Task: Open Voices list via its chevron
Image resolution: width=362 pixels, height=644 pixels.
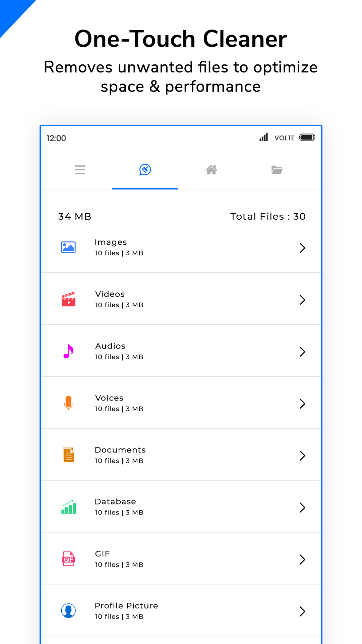Action: coord(302,404)
